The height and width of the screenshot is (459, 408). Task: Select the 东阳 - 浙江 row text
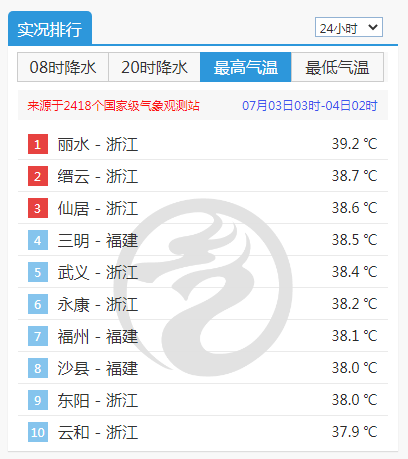(98, 400)
